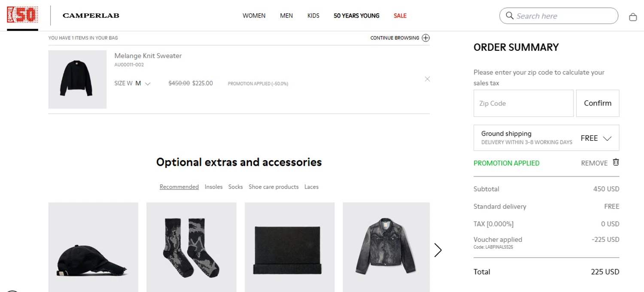
Task: Click the plus icon beside Continue Browsing
Action: click(425, 38)
